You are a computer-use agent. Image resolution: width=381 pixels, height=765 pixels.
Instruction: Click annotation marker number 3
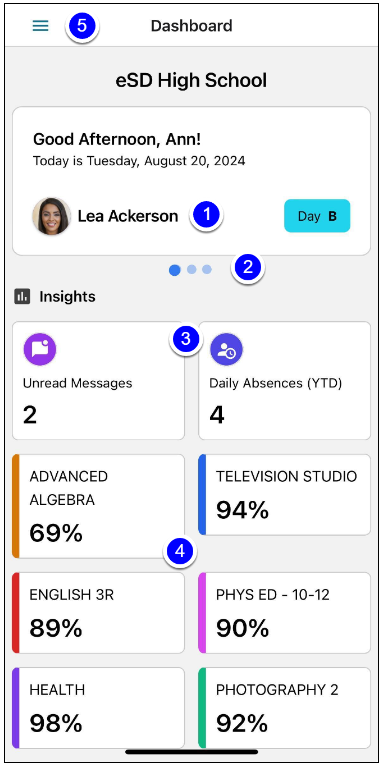click(186, 339)
